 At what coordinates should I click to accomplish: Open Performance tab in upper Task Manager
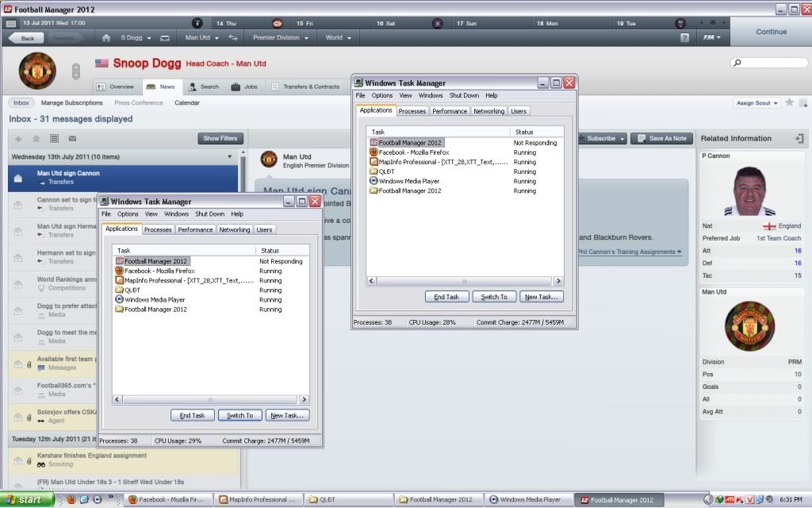pos(450,111)
